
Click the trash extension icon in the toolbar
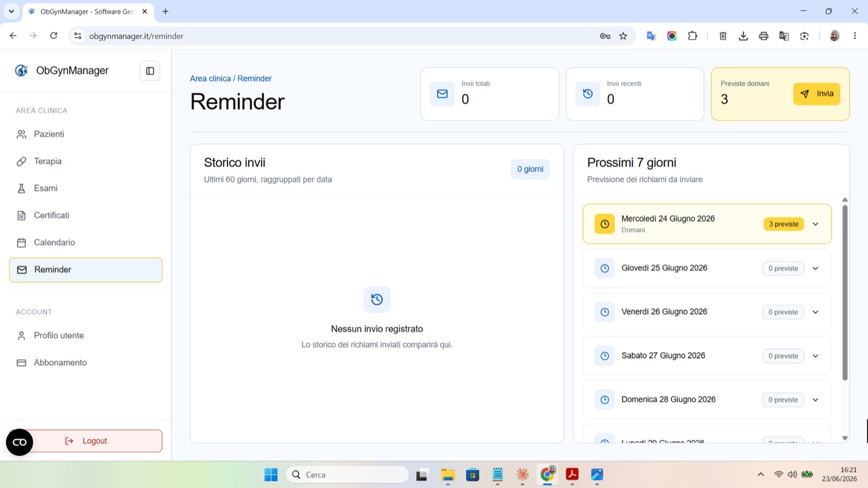coord(723,36)
